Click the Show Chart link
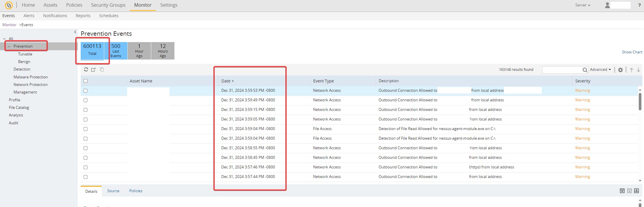This screenshot has height=207, width=644. (632, 52)
